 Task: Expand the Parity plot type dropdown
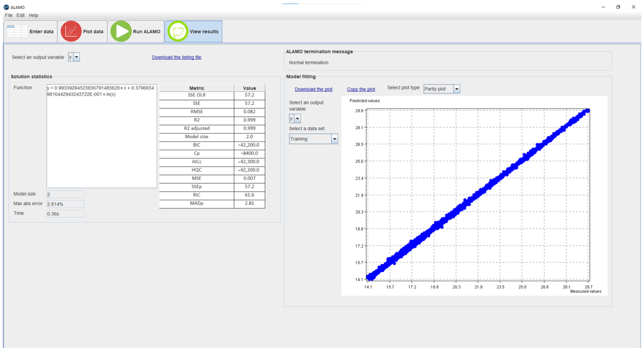click(x=457, y=89)
